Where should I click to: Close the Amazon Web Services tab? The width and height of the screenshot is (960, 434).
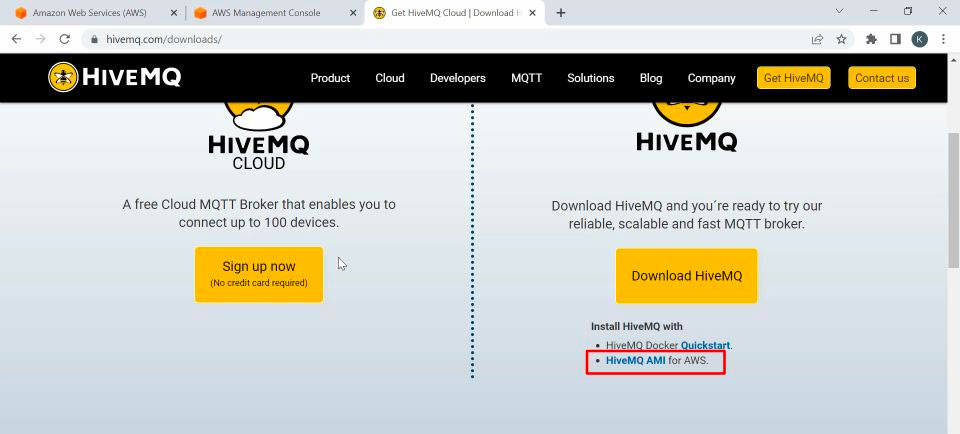coord(174,13)
